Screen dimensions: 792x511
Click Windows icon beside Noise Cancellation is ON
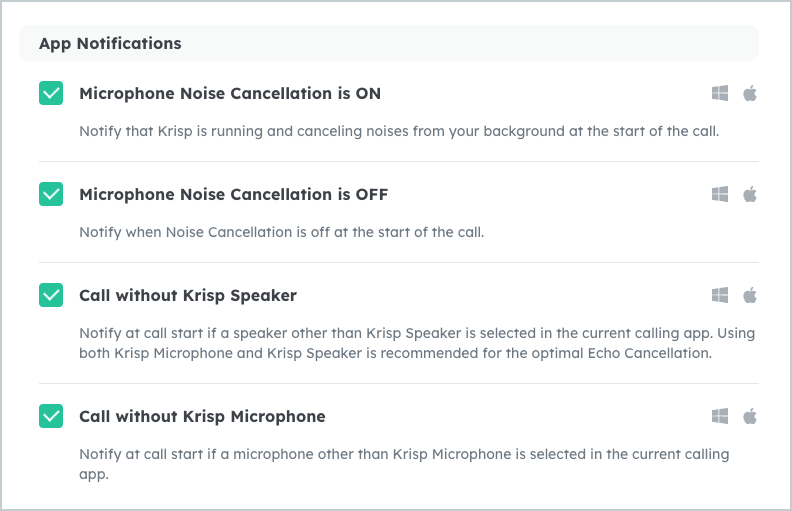[720, 93]
